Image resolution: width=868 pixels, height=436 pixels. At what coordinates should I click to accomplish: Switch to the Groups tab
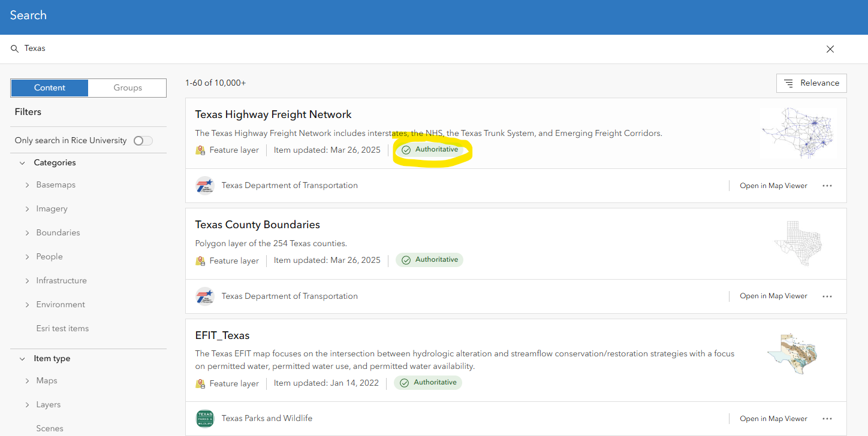coord(128,87)
